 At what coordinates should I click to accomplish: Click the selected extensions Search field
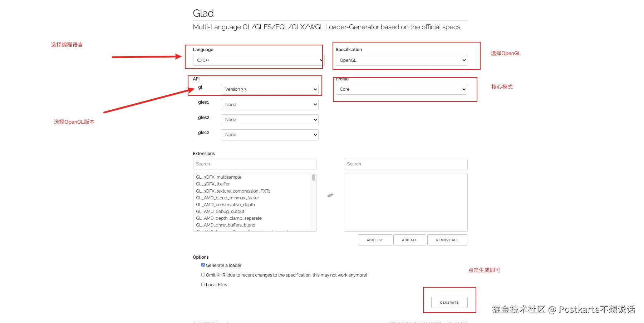[x=406, y=164]
